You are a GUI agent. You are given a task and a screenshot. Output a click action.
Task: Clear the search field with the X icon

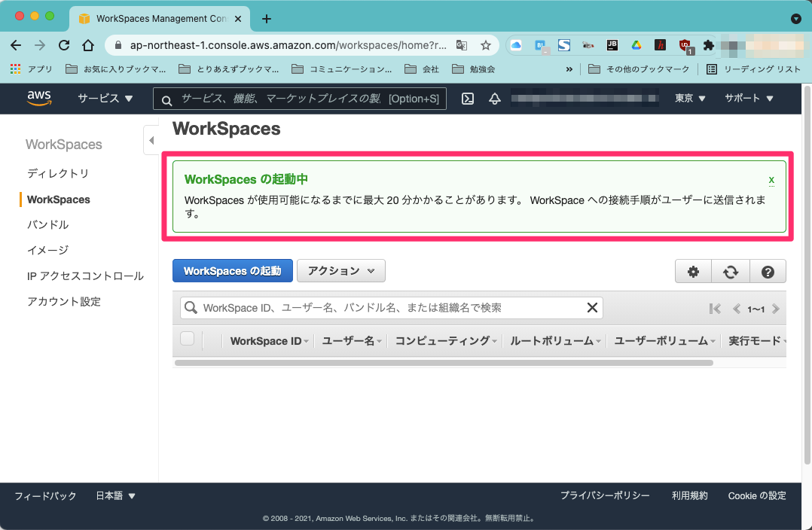tap(592, 307)
